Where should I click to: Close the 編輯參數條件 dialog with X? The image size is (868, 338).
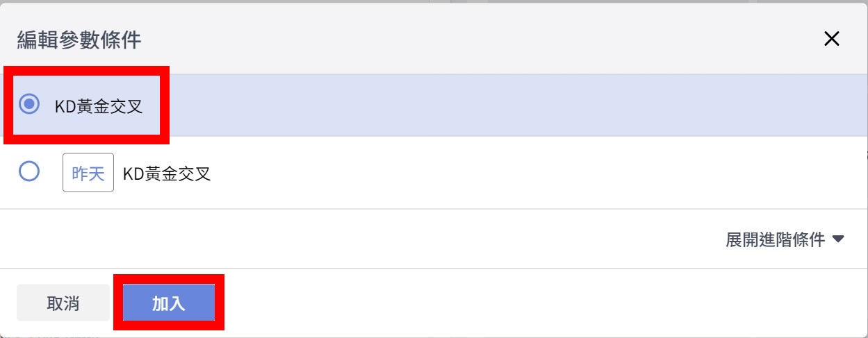[x=831, y=40]
